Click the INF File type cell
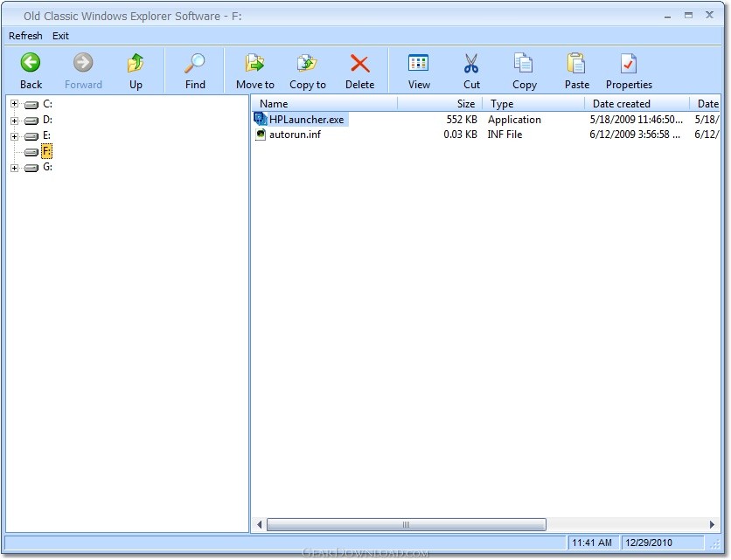731x560 pixels. [505, 135]
